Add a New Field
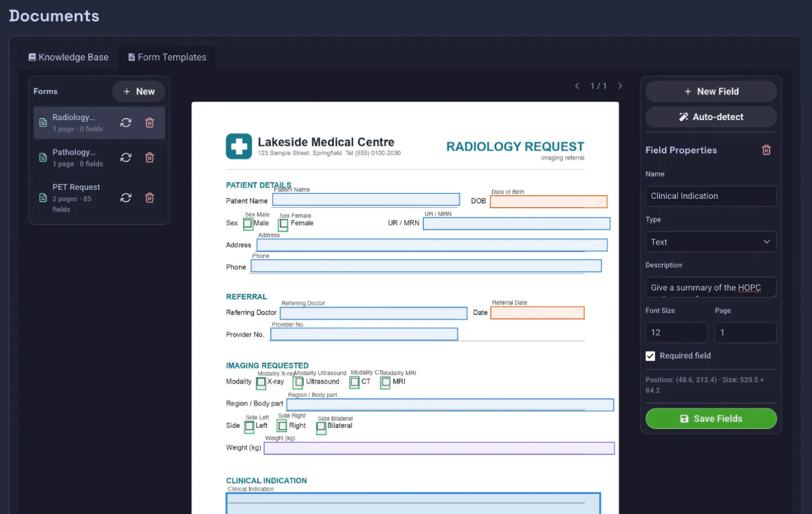The width and height of the screenshot is (812, 514). pos(711,91)
